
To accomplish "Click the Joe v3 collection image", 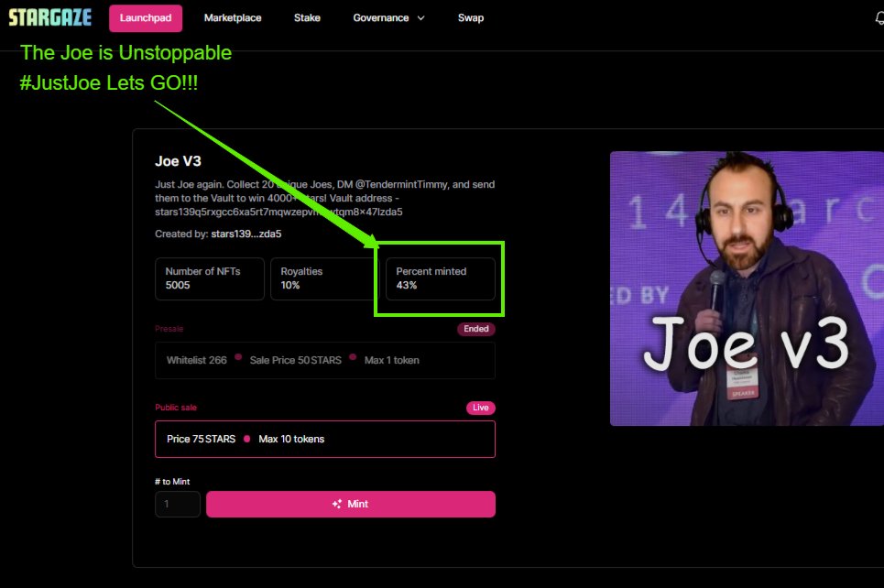I will pyautogui.click(x=747, y=289).
